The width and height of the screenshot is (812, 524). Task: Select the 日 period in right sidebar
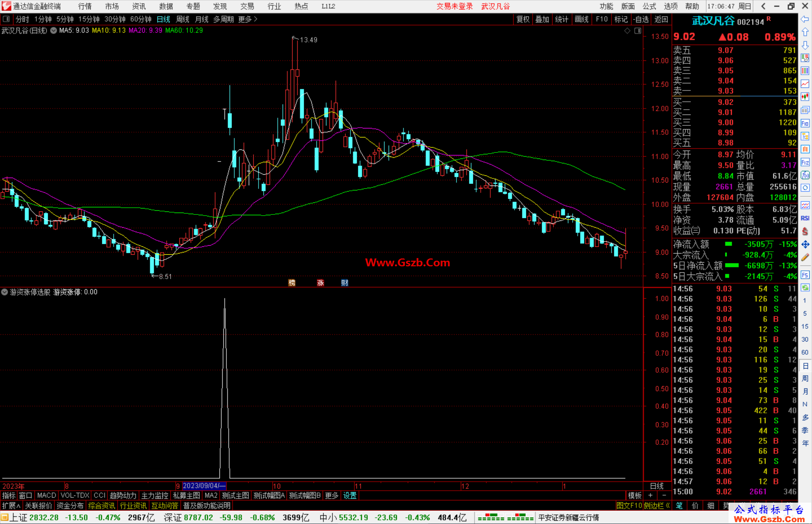(x=805, y=366)
